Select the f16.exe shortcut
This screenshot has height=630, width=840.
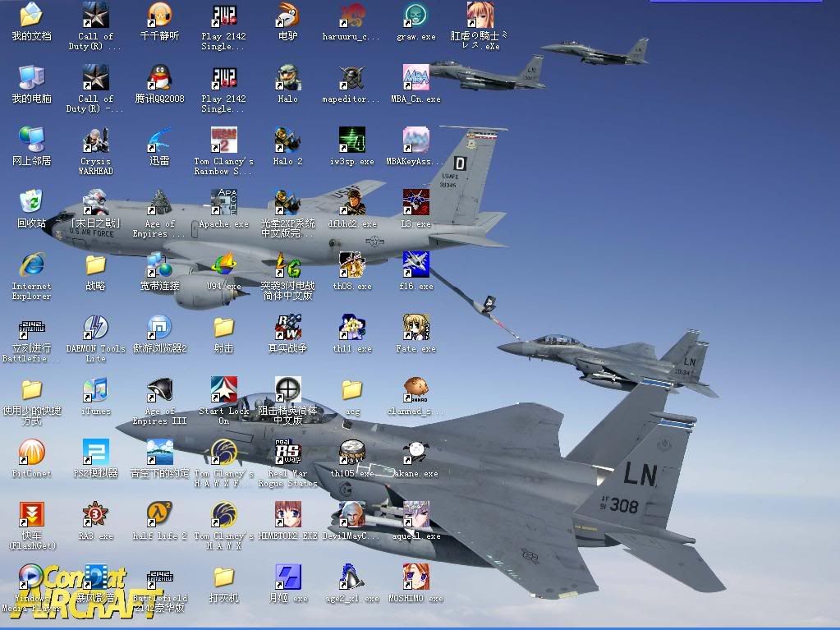pos(416,264)
